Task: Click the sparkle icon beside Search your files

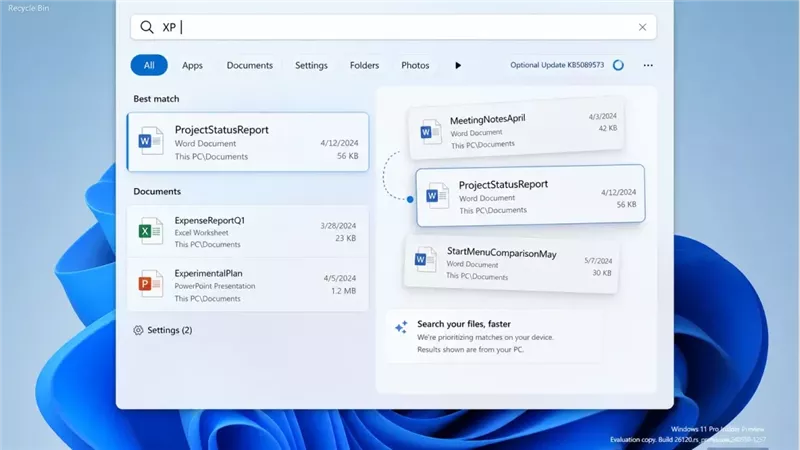Action: [402, 327]
